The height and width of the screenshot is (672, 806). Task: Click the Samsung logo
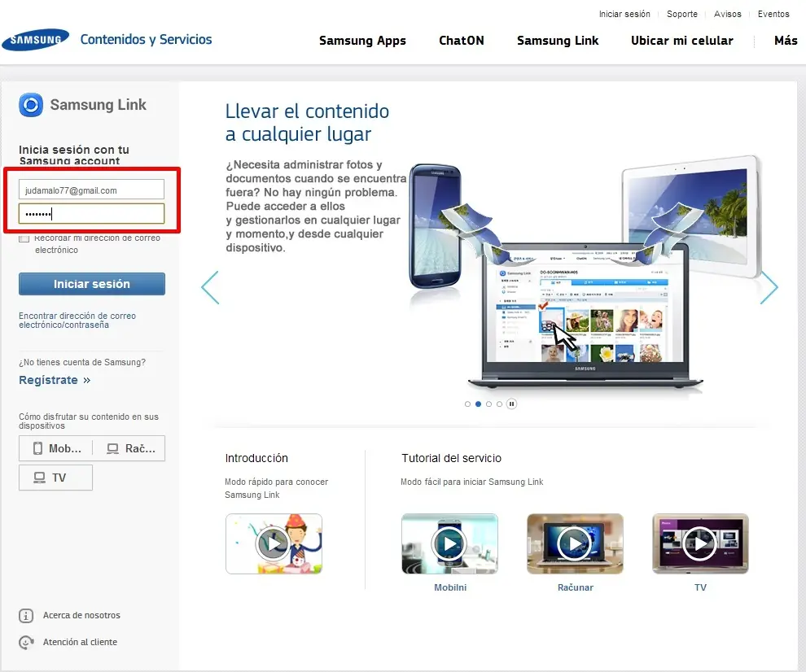tap(36, 40)
